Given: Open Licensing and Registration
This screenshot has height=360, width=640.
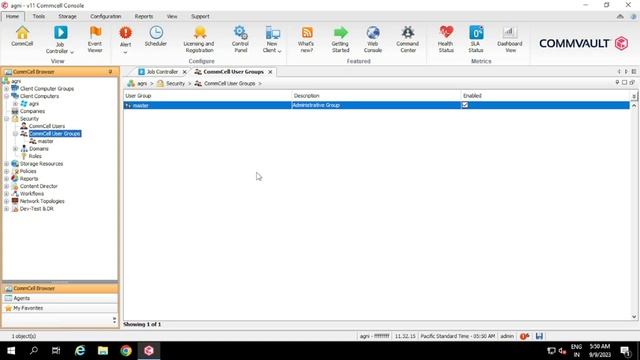Looking at the screenshot, I should tap(199, 40).
